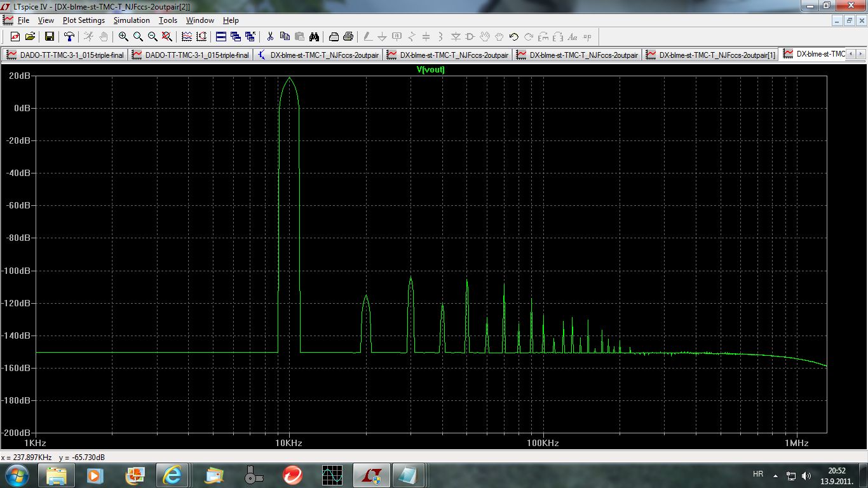The image size is (868, 488).
Task: Click the Zoom to rectangle magnifier icon
Action: [138, 37]
